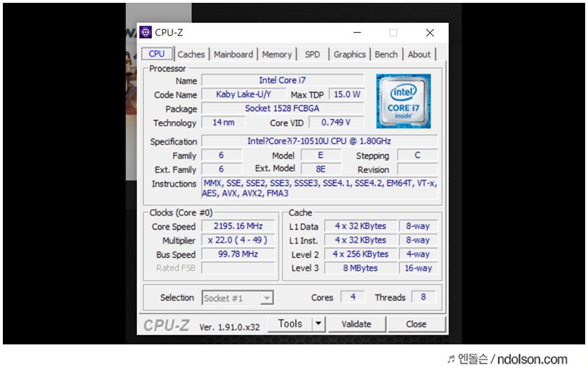Click the Level 2 value '4 x 256 KBytes'
The image size is (588, 374).
pyautogui.click(x=361, y=254)
